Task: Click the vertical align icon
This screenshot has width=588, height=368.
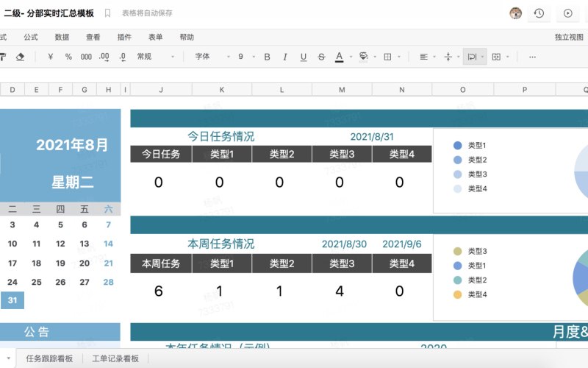Action: [448, 57]
